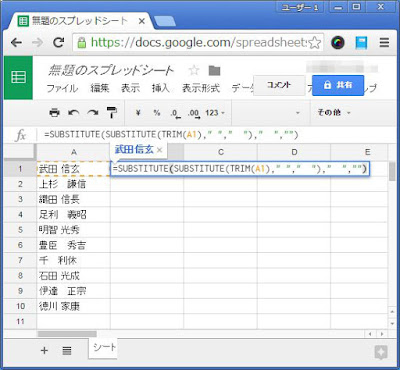
Task: Click cell containing 上杉 謙信
Action: [x=74, y=184]
